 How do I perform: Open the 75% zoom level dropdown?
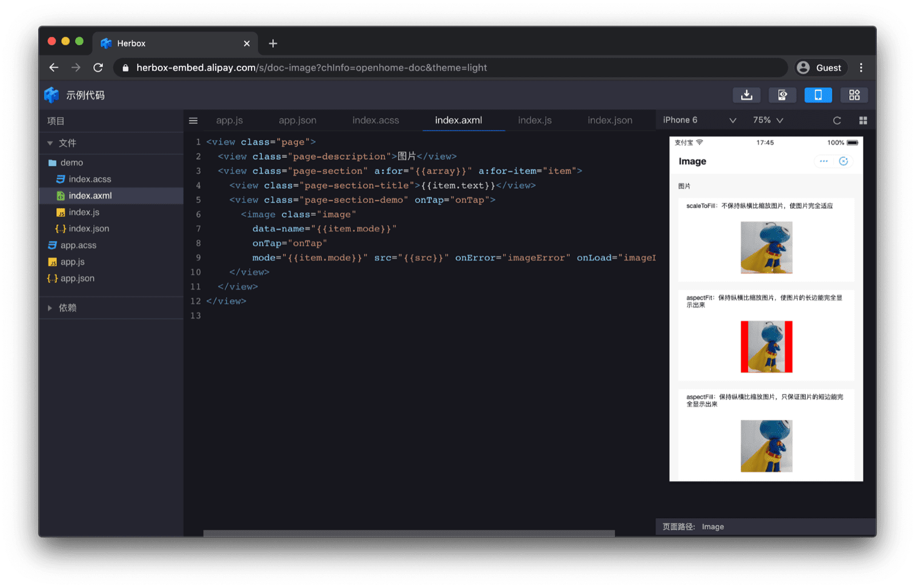767,120
